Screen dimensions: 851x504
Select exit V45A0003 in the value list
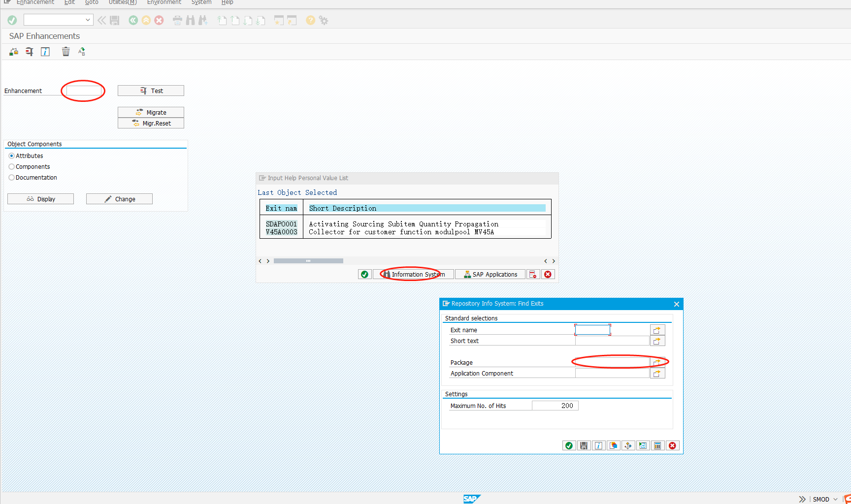281,232
